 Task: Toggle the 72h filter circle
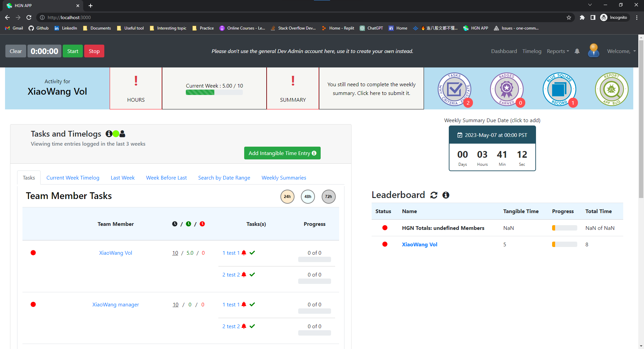tap(329, 197)
